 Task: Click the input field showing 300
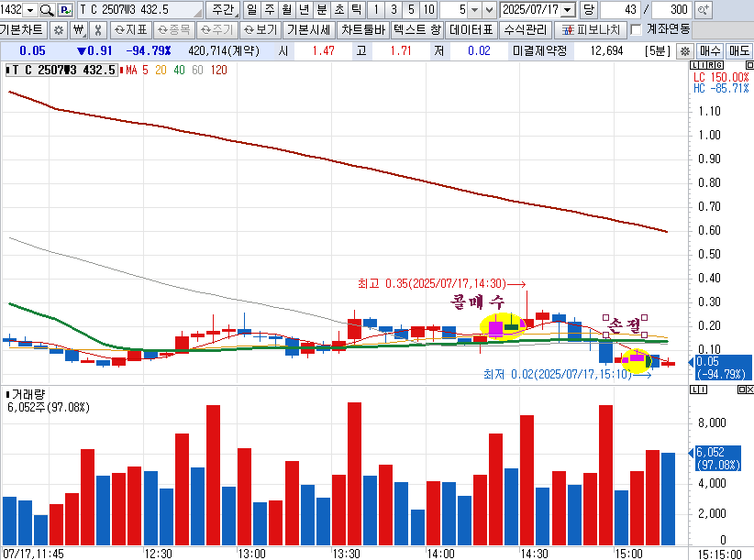671,9
